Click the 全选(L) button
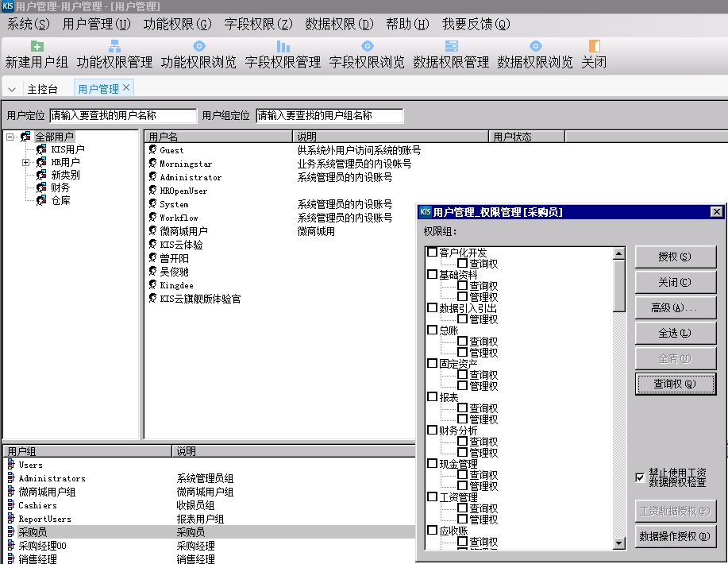The image size is (728, 564). 675,333
